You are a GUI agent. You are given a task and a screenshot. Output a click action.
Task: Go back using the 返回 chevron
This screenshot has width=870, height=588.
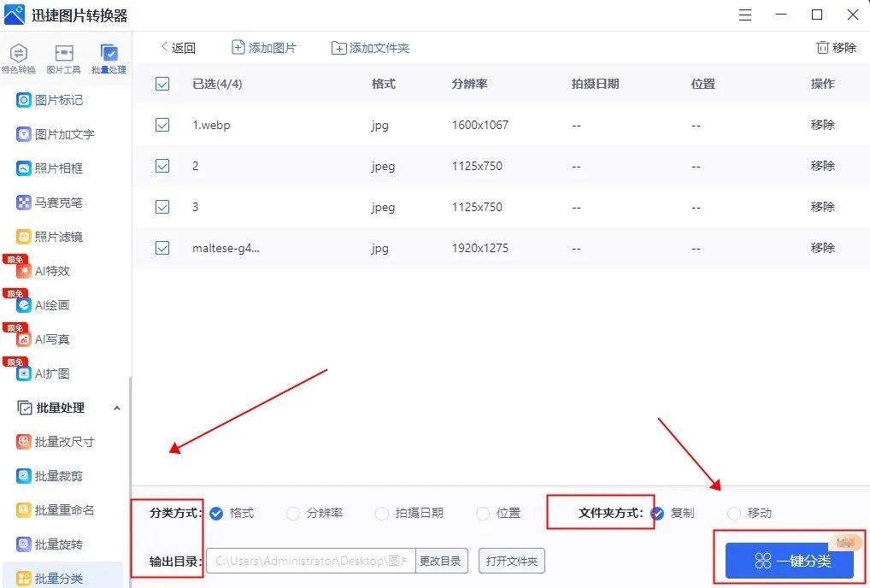(164, 48)
